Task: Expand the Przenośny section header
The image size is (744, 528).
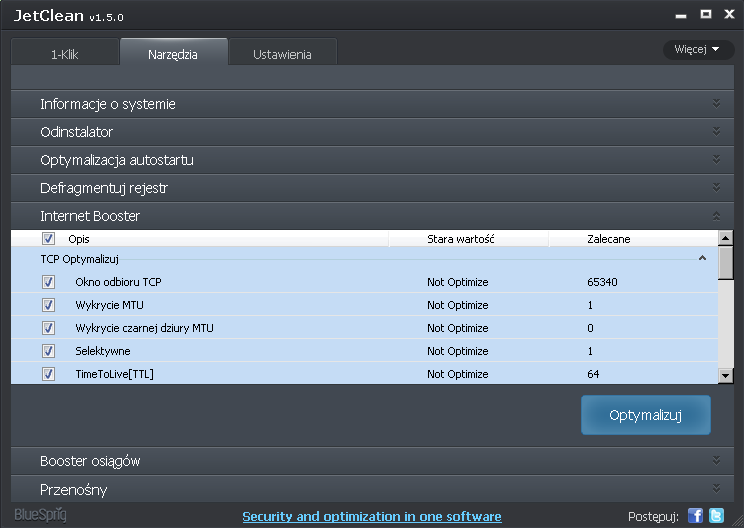Action: pos(74,490)
